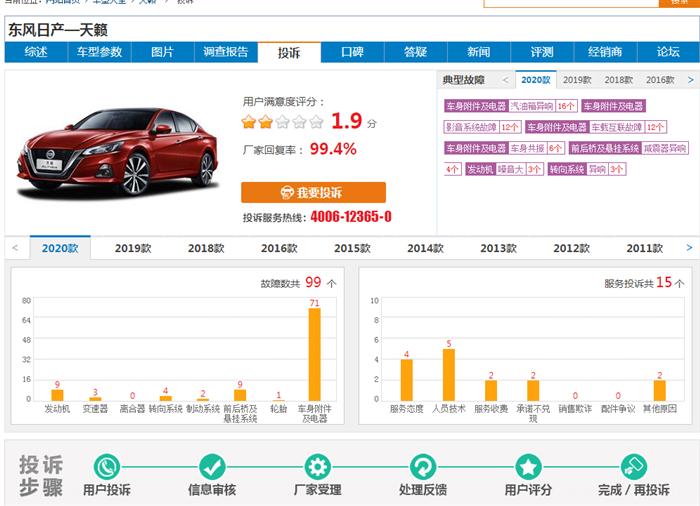Open the 调查报告 navigation tab

pos(226,52)
